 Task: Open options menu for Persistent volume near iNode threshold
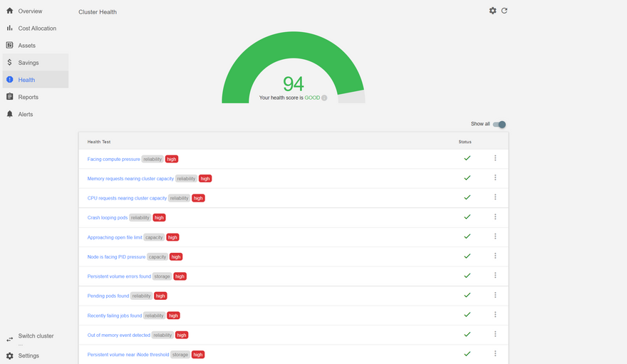[x=495, y=354]
